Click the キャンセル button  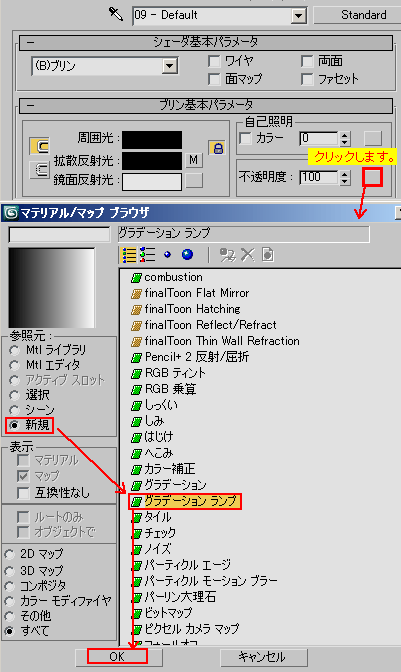[x=263, y=657]
